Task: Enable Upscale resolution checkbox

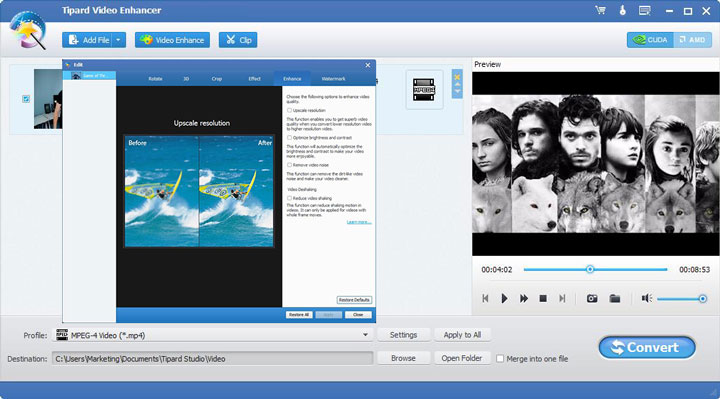Action: (x=289, y=111)
